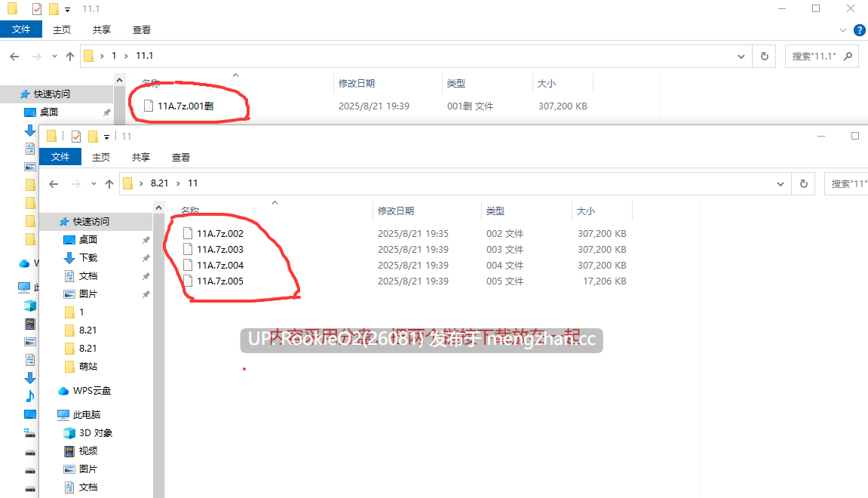Go back in the 11.1 window
The image size is (868, 498).
pos(15,56)
